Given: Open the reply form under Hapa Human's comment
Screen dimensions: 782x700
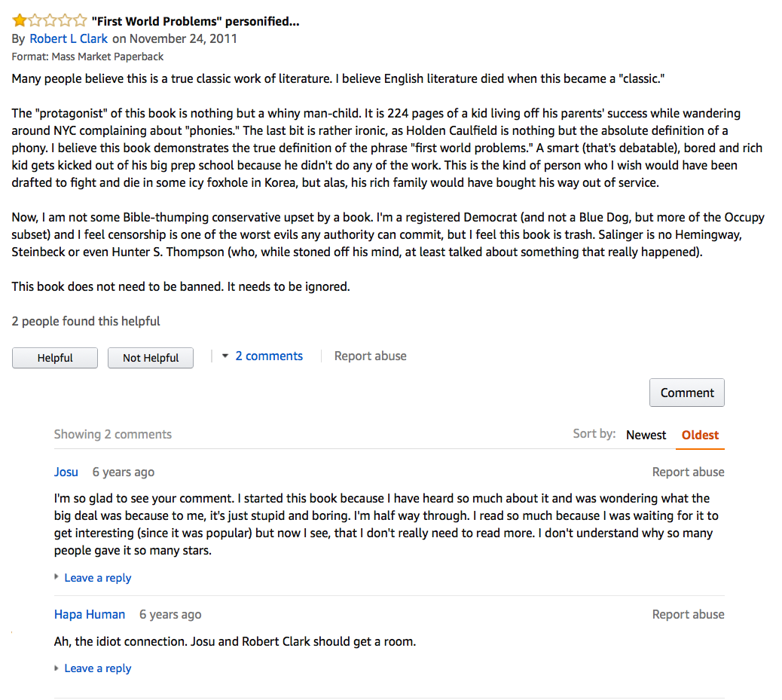Looking at the screenshot, I should pyautogui.click(x=97, y=668).
